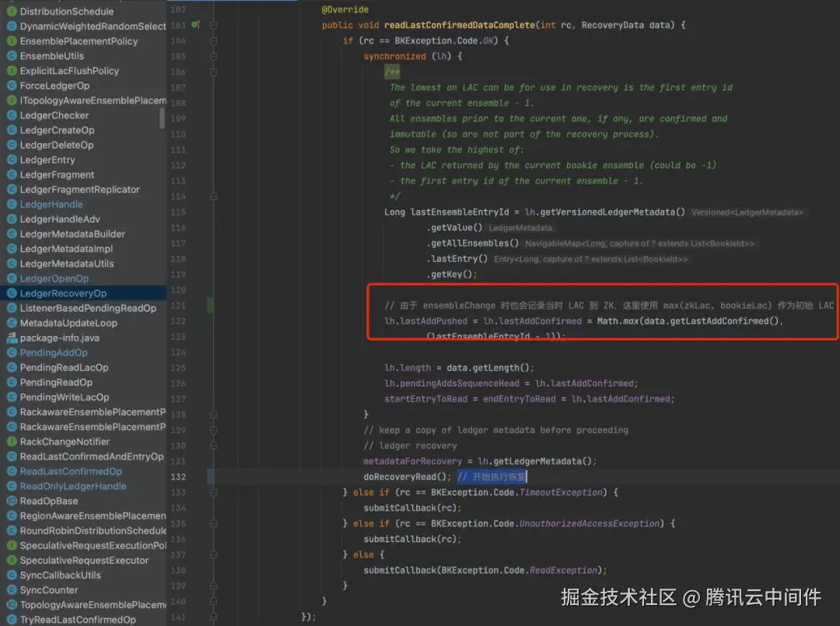Open PendingReadLacOp file
840x626 pixels.
click(x=64, y=367)
